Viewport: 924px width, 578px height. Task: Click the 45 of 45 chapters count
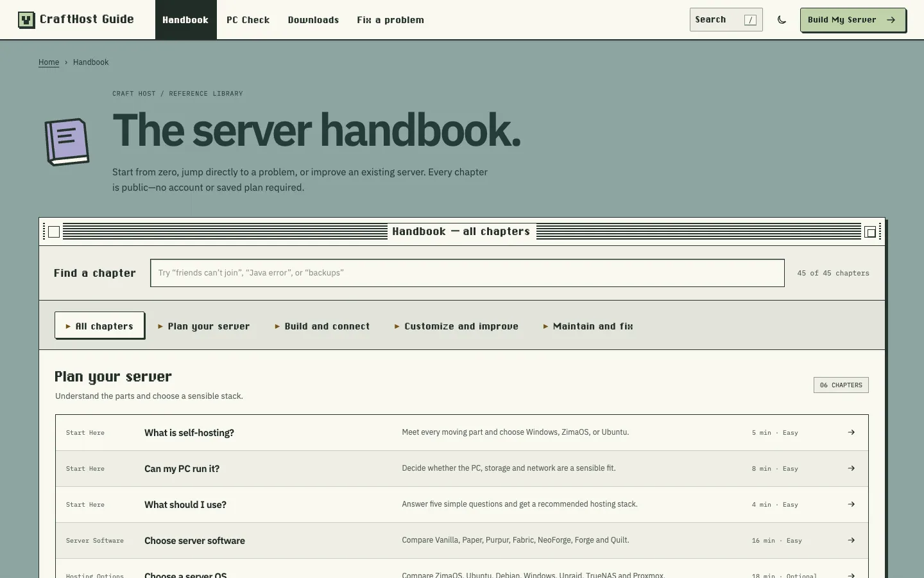834,273
